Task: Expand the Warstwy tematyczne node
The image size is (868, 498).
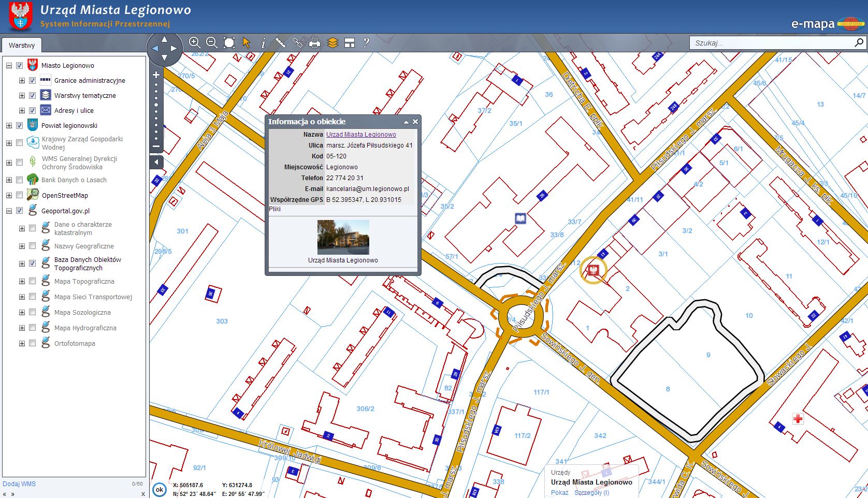Action: (22, 96)
